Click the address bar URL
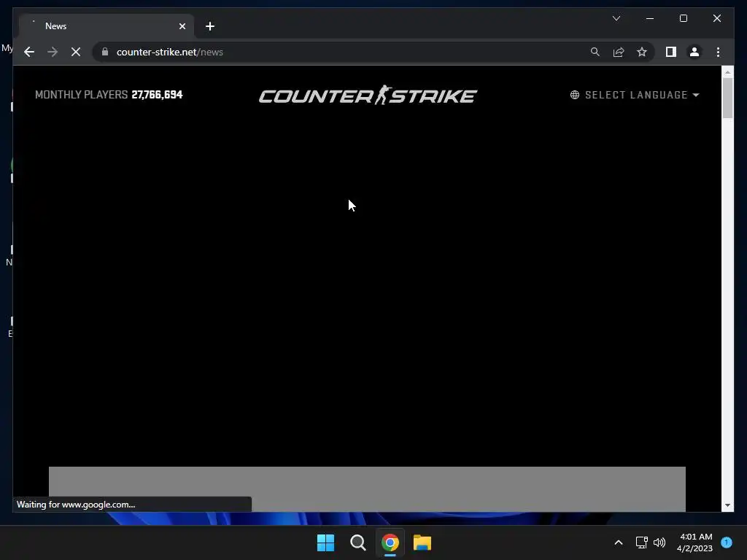 pyautogui.click(x=169, y=52)
